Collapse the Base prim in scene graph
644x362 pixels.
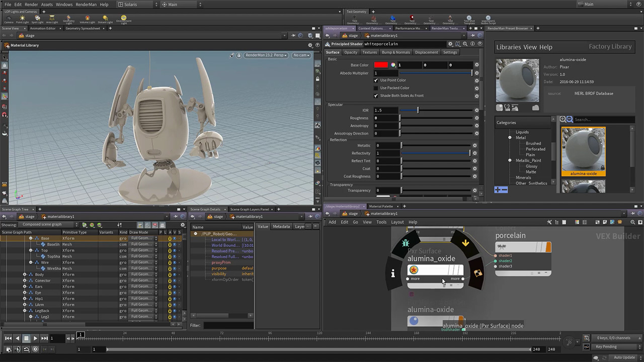coord(31,238)
